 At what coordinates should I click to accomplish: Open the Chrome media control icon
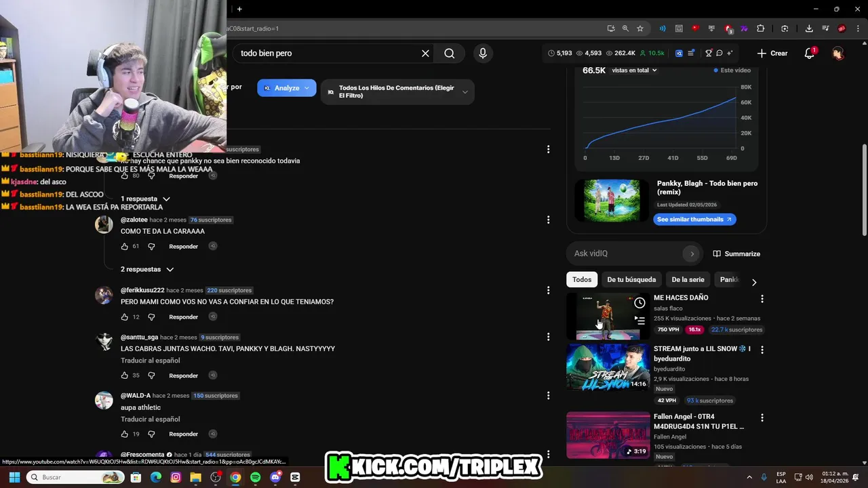[825, 28]
